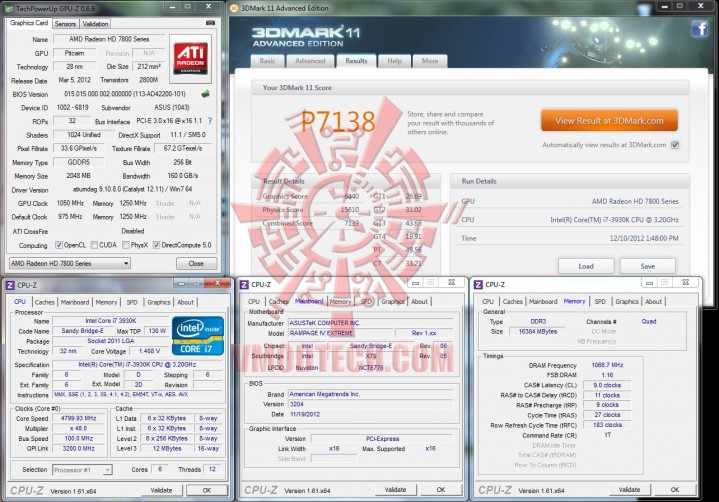This screenshot has width=719, height=502.
Task: Toggle the OpenCL checkbox in GPU-Z
Action: click(x=59, y=245)
